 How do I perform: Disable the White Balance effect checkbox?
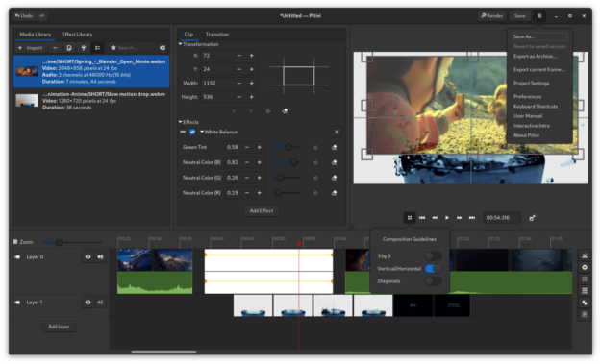[192, 132]
